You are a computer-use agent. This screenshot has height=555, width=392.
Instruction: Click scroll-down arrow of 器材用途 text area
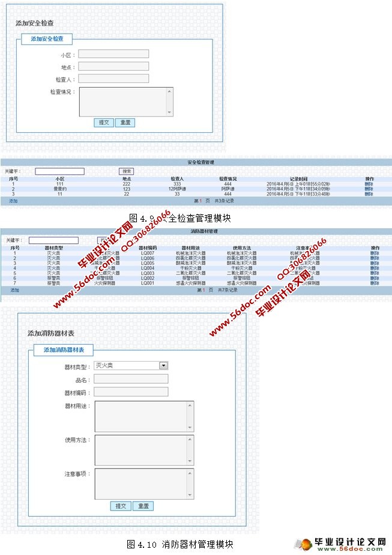tap(190, 427)
